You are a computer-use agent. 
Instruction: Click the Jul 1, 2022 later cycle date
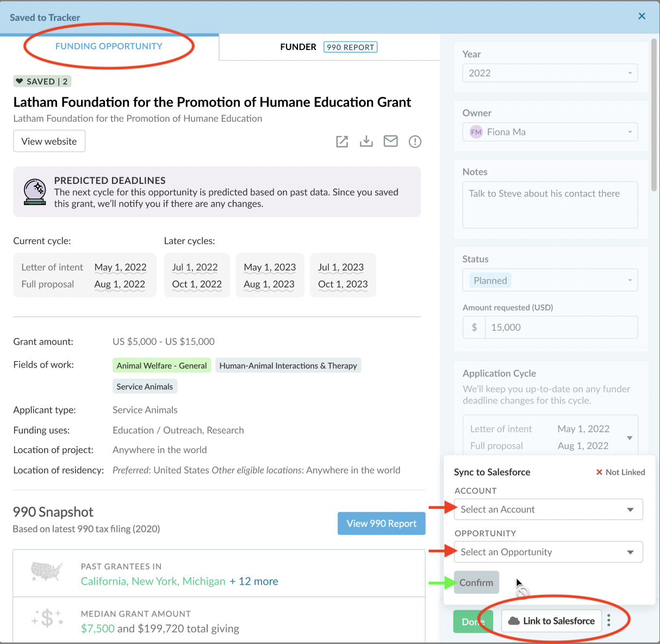coord(195,267)
